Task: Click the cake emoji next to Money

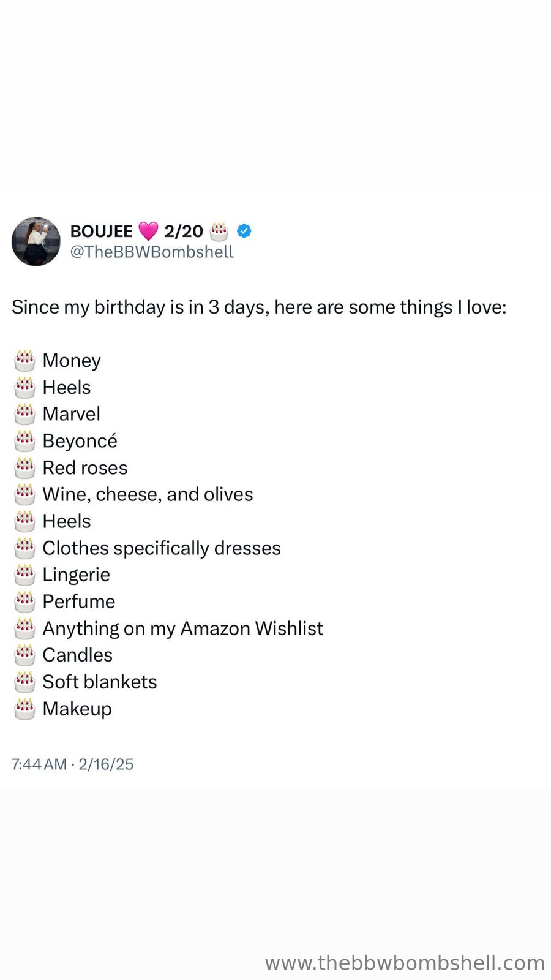Action: (24, 361)
